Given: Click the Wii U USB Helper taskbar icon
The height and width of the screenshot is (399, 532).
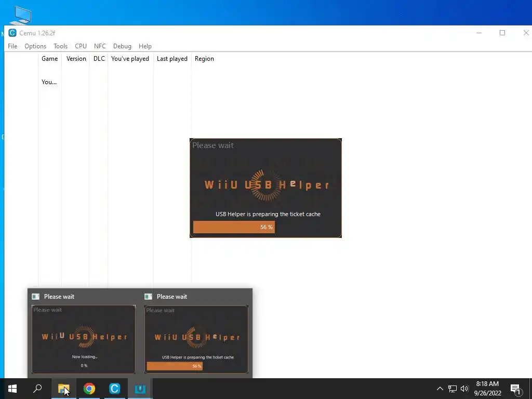Looking at the screenshot, I should tap(140, 389).
